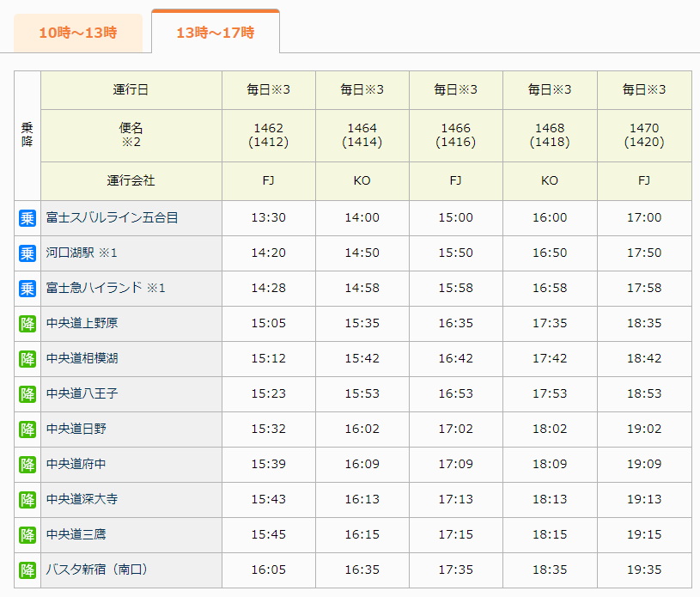Click the 17:00 departure time
Image resolution: width=700 pixels, height=597 pixels.
point(644,218)
